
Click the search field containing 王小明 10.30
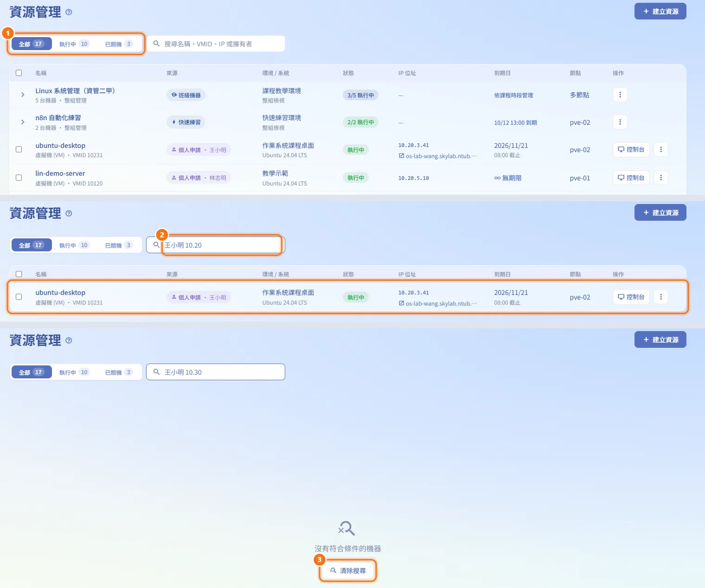tap(216, 372)
